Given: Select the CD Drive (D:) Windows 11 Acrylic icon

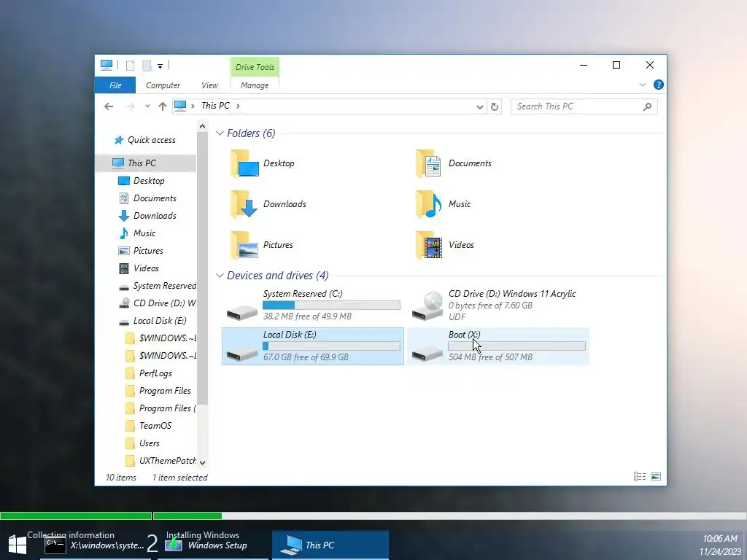Looking at the screenshot, I should [427, 306].
